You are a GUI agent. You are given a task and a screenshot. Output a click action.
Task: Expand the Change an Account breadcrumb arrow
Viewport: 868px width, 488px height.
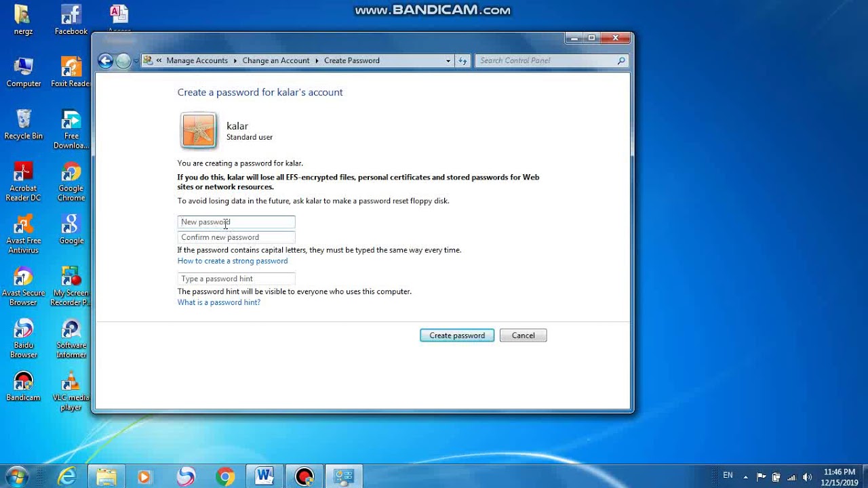[317, 60]
